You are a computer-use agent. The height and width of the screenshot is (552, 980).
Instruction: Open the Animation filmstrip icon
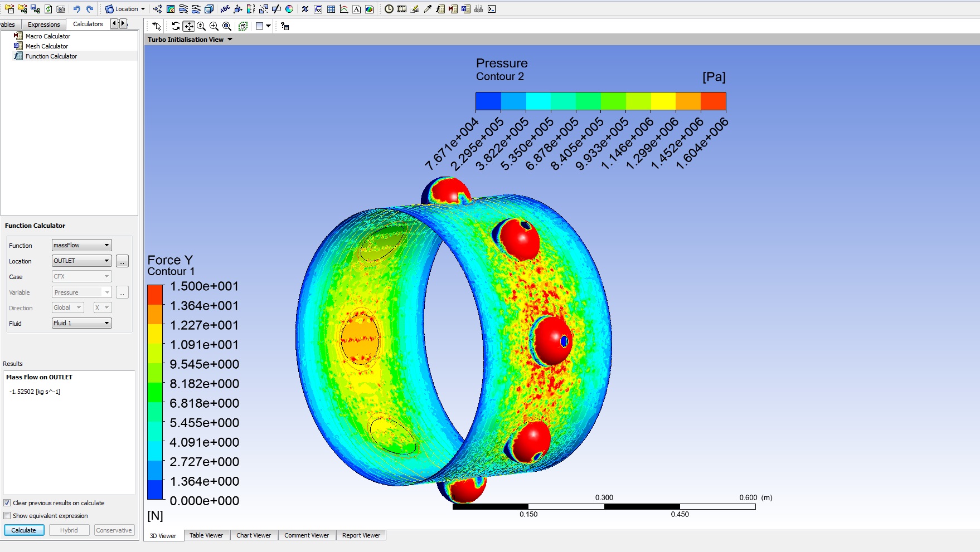402,9
